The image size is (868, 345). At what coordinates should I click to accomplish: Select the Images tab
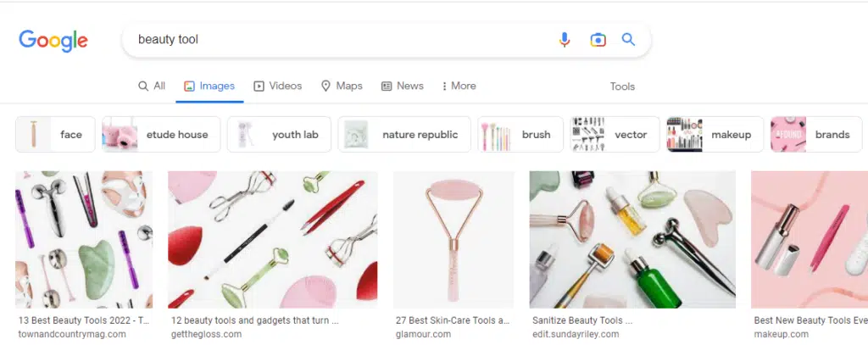209,86
